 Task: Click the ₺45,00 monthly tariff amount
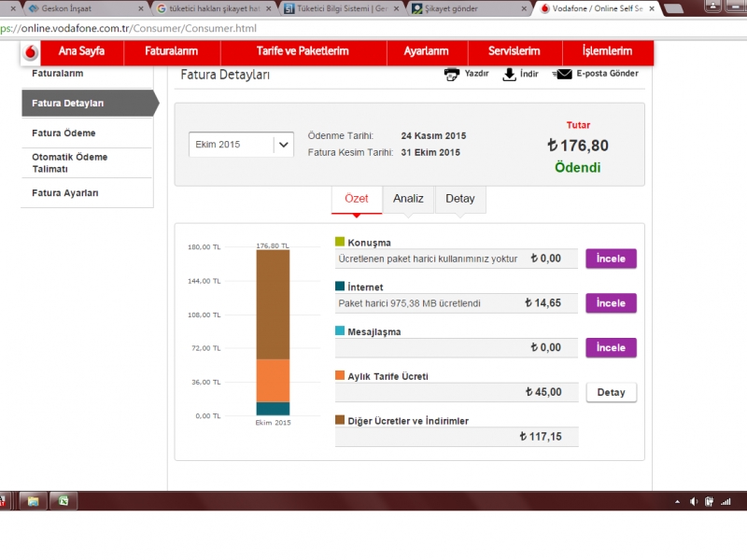pyautogui.click(x=543, y=392)
